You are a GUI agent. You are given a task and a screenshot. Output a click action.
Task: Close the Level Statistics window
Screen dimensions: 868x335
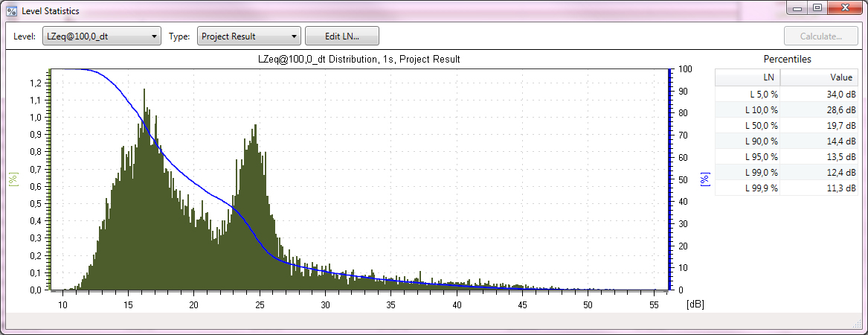(x=843, y=8)
